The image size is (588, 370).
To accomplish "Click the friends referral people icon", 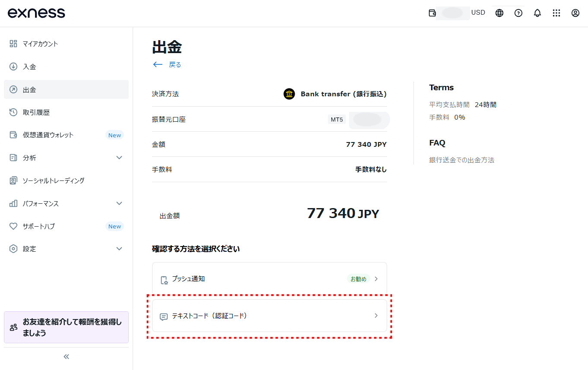I will [14, 327].
